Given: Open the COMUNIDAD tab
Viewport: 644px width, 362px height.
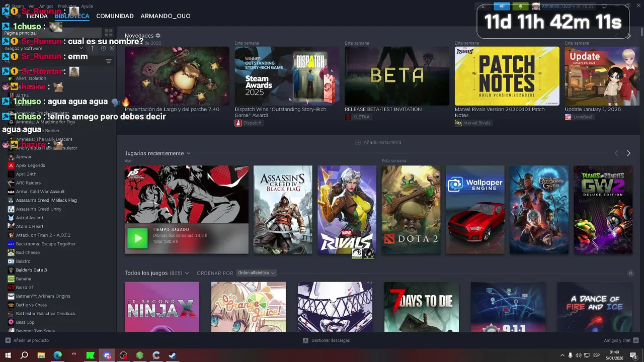Looking at the screenshot, I should tap(115, 16).
